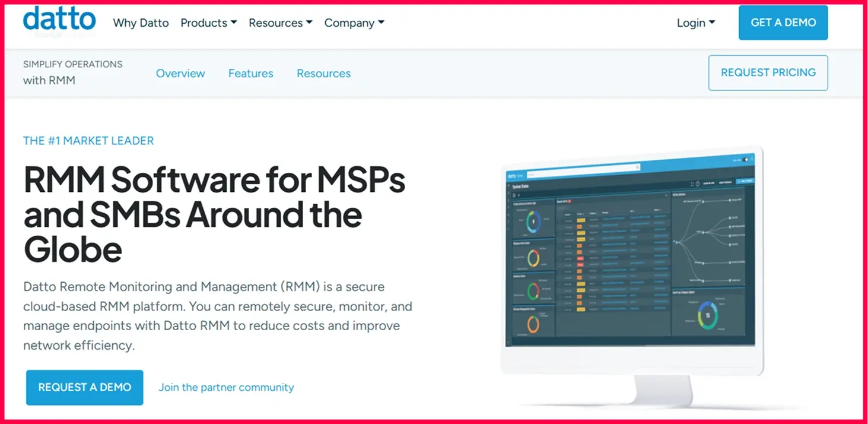Expand the Resources dropdown in top navigation
The image size is (868, 424).
[281, 23]
